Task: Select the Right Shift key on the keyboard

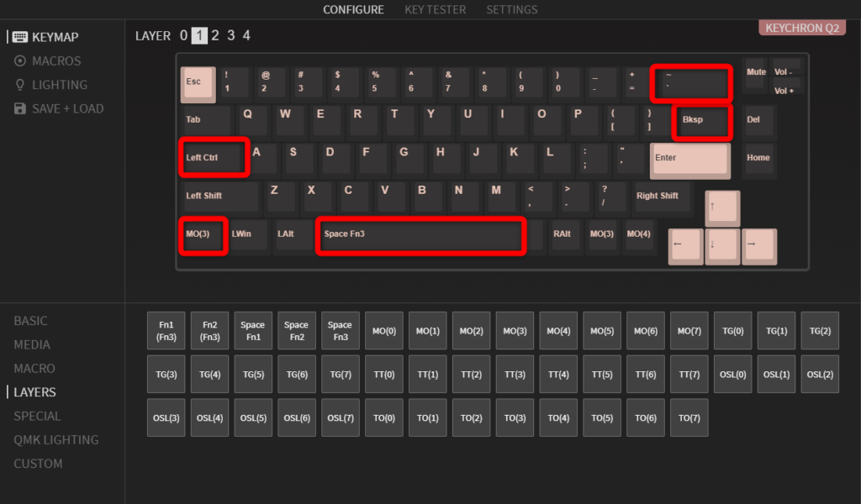Action: pyautogui.click(x=661, y=197)
